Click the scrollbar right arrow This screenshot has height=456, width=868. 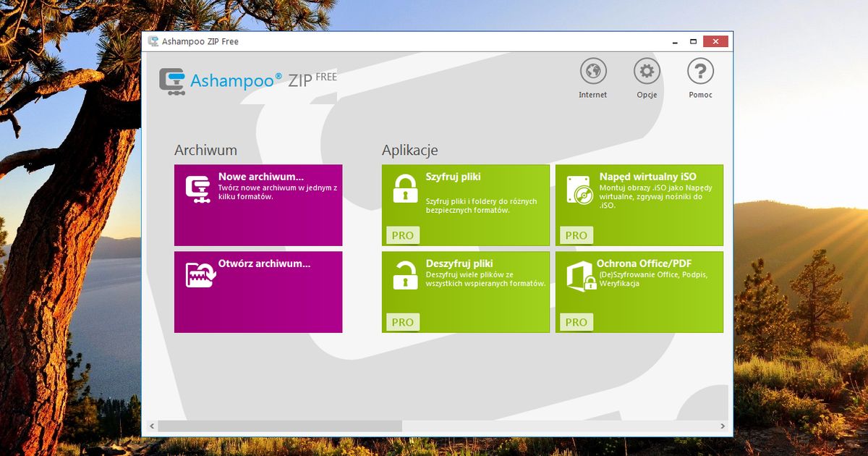click(x=722, y=426)
